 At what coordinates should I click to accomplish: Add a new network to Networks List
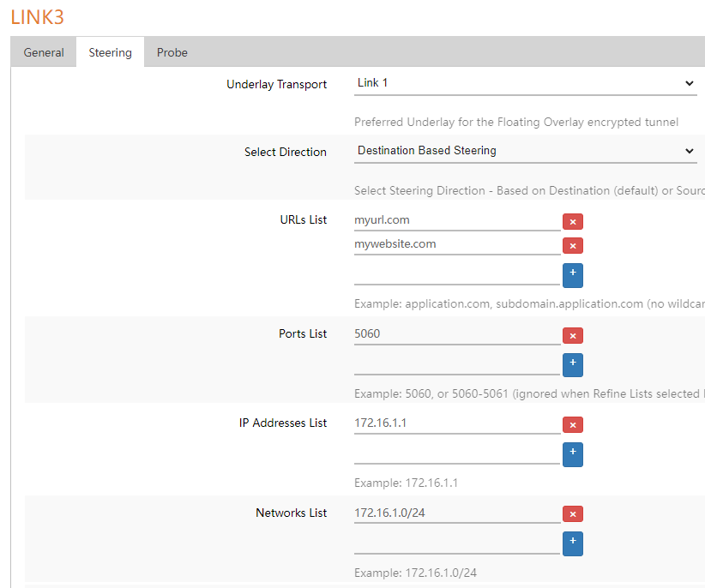pyautogui.click(x=572, y=543)
